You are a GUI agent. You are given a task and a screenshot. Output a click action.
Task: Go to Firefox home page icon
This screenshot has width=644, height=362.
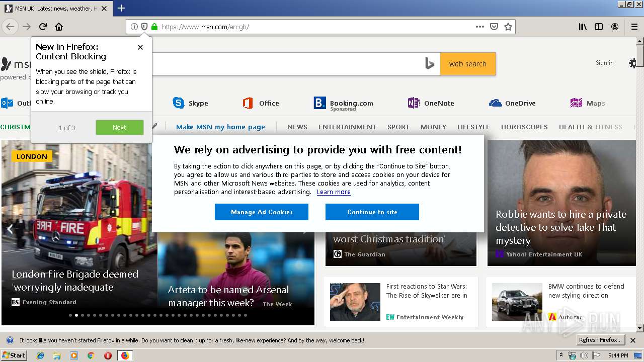tap(59, 27)
